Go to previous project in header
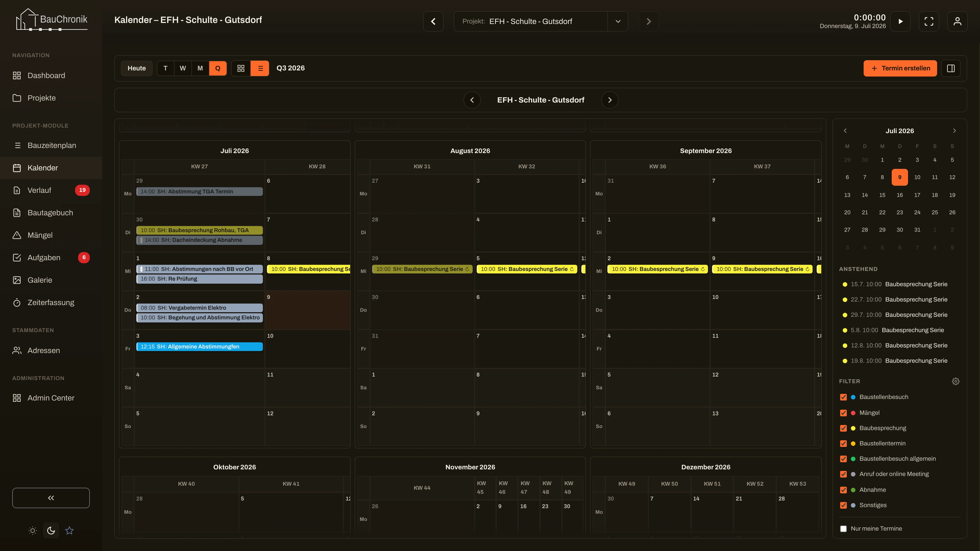 433,21
